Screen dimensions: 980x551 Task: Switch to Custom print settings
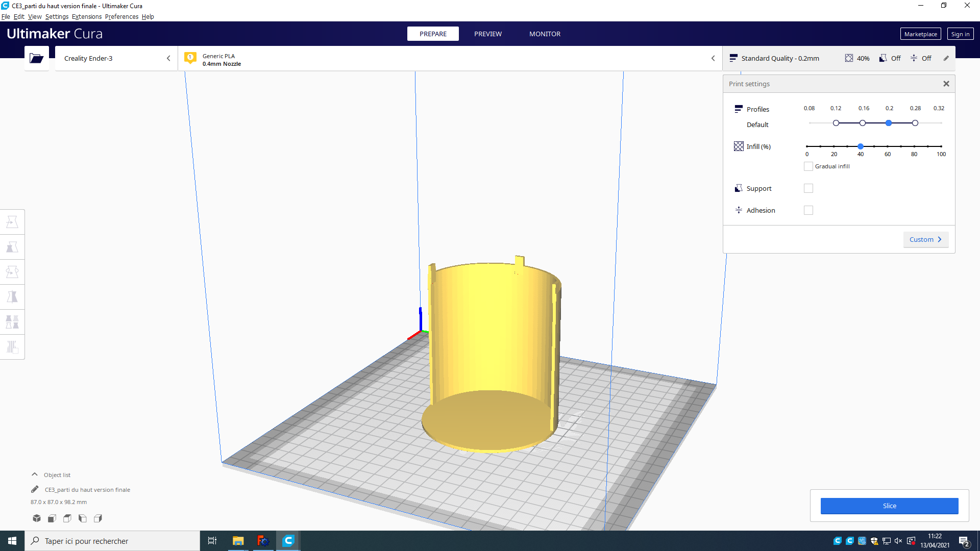point(925,239)
